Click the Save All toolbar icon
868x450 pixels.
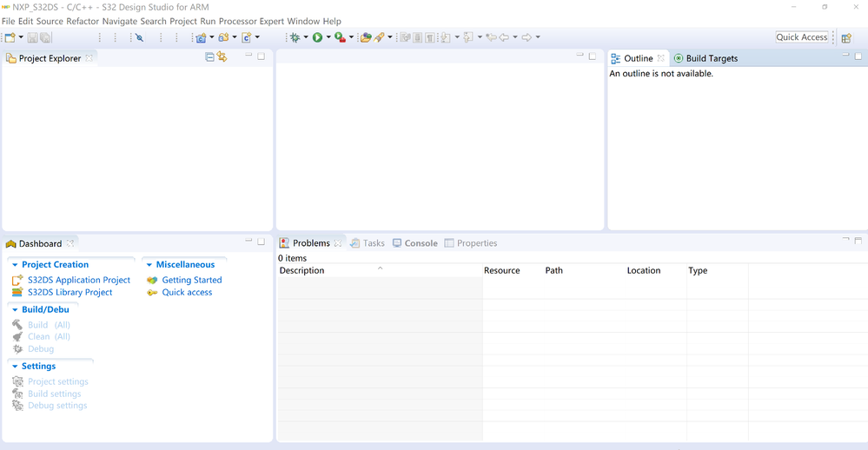pyautogui.click(x=45, y=37)
